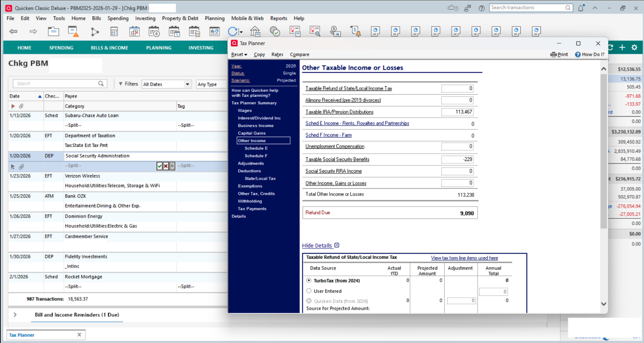Open the Reset dropdown menu
Screen dimensions: 644x343
(239, 54)
